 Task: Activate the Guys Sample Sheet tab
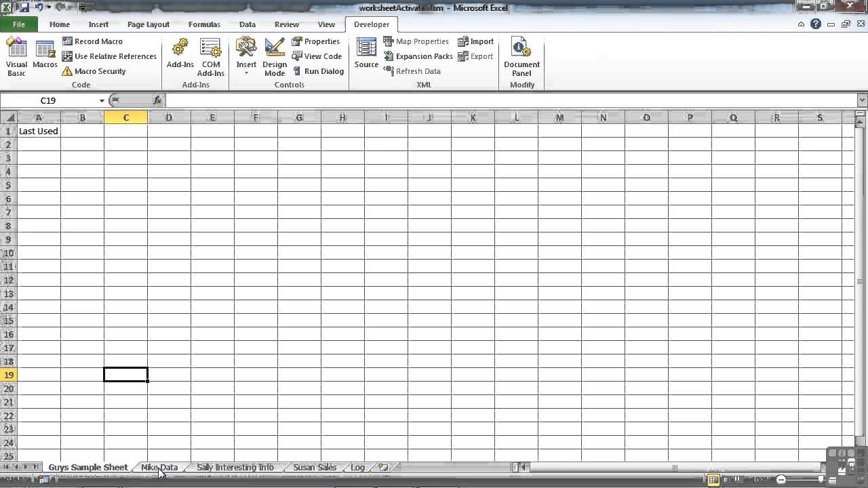[88, 467]
